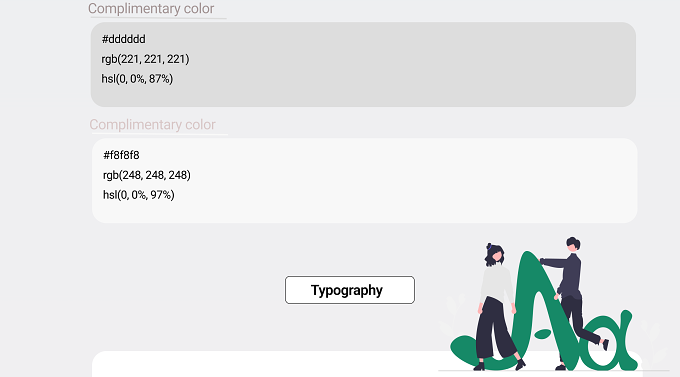Select the #f8f8f8 hex code text
This screenshot has height=377, width=680.
pos(121,155)
